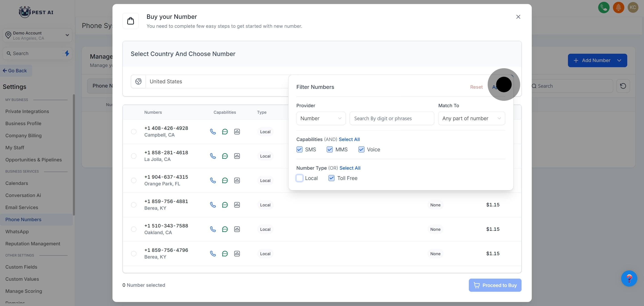Screen dimensions: 644x306
Task: Select radio button for +1 904-637-4315
Action: point(134,180)
